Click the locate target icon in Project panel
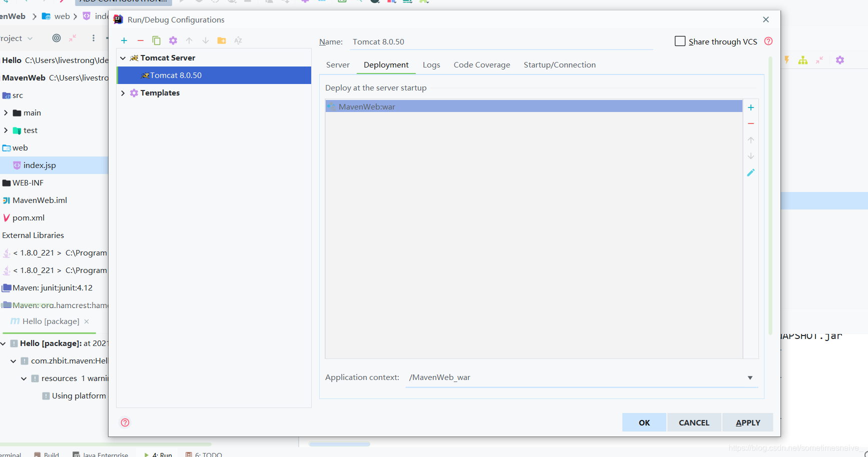Viewport: 868px width, 457px height. [57, 38]
